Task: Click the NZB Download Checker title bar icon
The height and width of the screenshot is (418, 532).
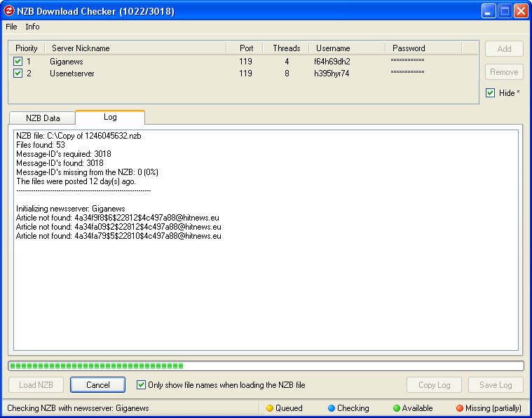Action: pyautogui.click(x=8, y=11)
